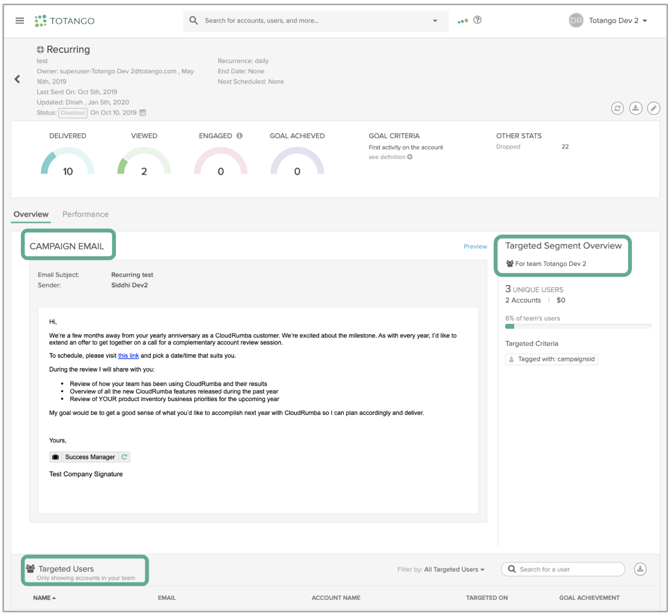Go back using the left chevron arrow

pos(17,79)
